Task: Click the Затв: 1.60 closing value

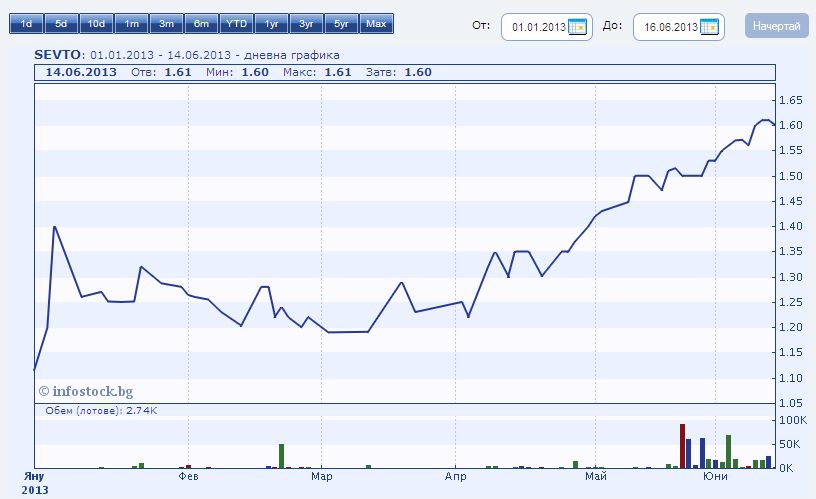Action: pyautogui.click(x=399, y=72)
